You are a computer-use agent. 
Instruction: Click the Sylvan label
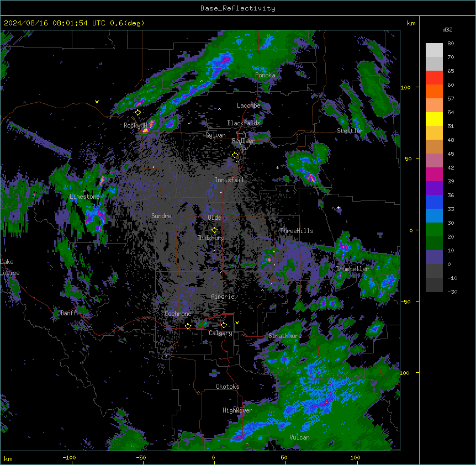tap(215, 135)
